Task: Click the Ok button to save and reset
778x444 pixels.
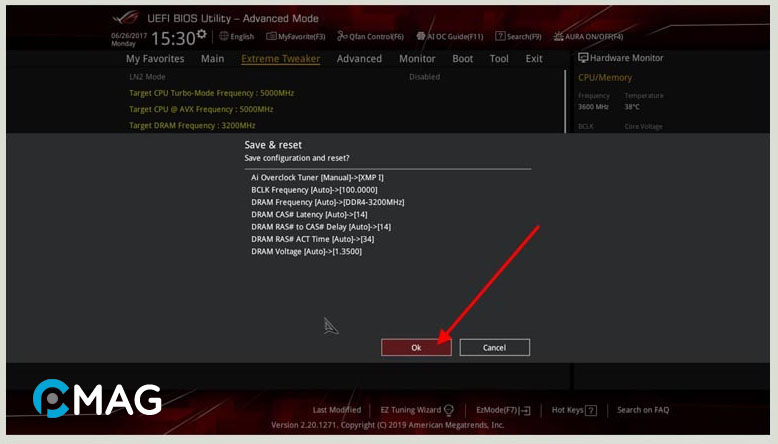Action: (x=416, y=347)
